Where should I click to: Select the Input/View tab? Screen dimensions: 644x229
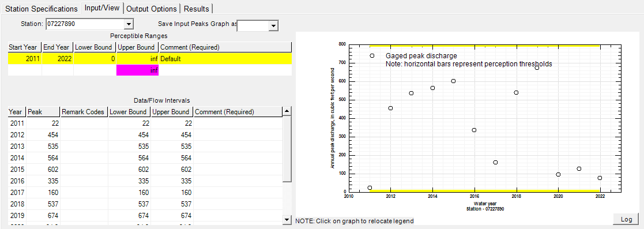click(x=103, y=8)
